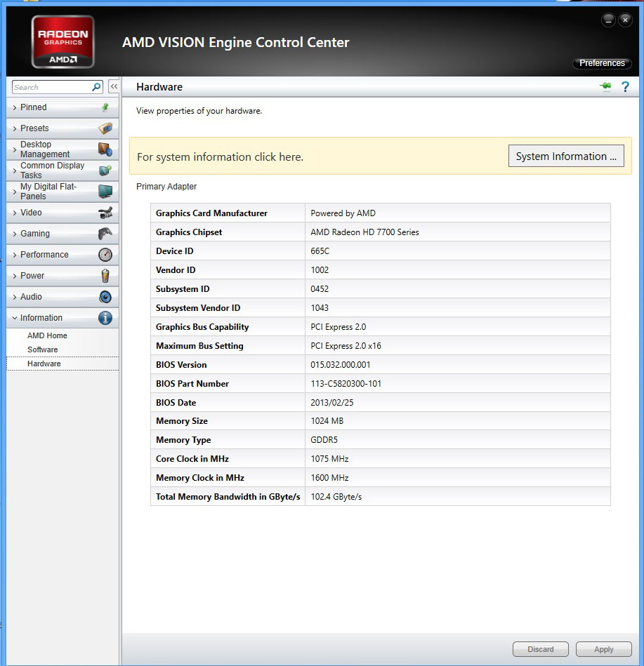This screenshot has height=666, width=644.
Task: Click Vendor ID value '1002'
Action: click(x=320, y=269)
